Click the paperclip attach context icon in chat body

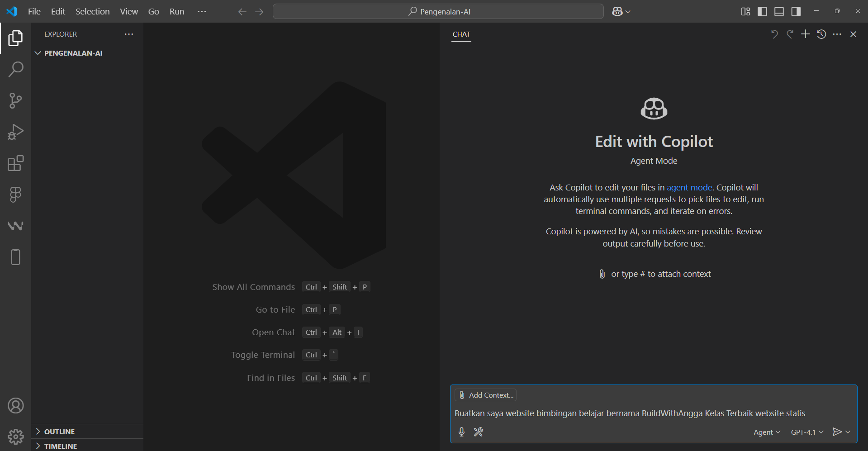click(x=602, y=274)
